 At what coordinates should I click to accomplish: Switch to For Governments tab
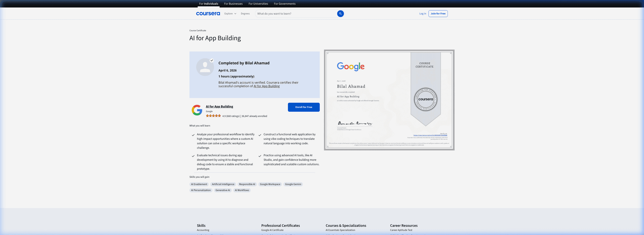[285, 4]
